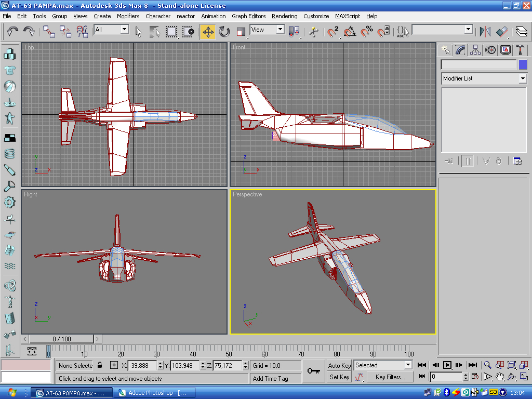Click the Play Animation button
The height and width of the screenshot is (399, 532).
[447, 365]
